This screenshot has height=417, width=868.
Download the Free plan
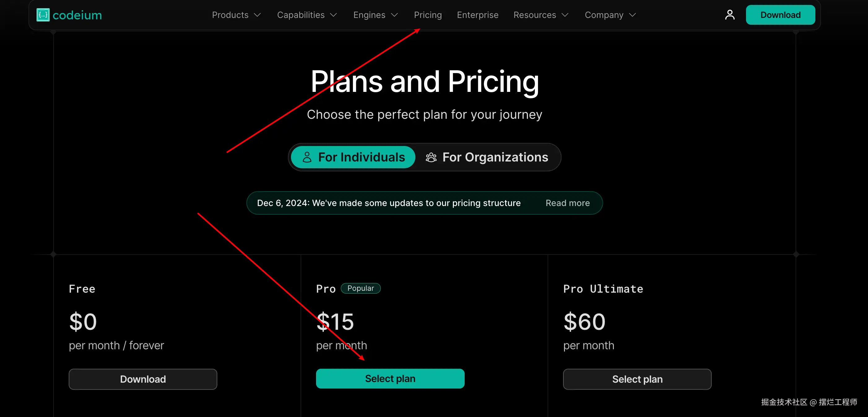coord(143,379)
